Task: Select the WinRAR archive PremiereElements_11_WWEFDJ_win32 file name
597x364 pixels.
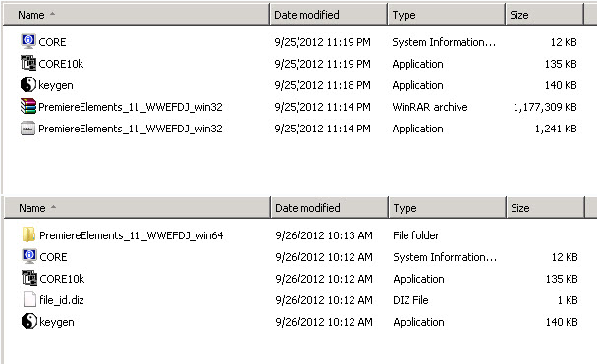Action: 131,107
